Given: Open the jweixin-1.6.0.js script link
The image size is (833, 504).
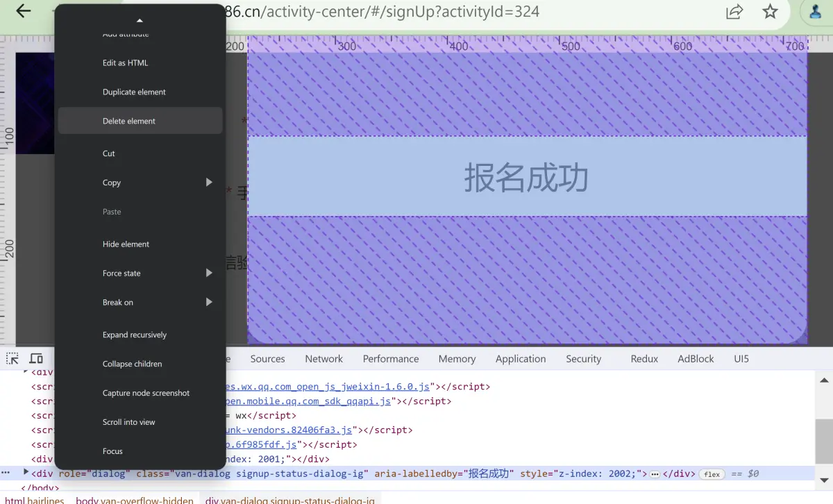Looking at the screenshot, I should (328, 387).
